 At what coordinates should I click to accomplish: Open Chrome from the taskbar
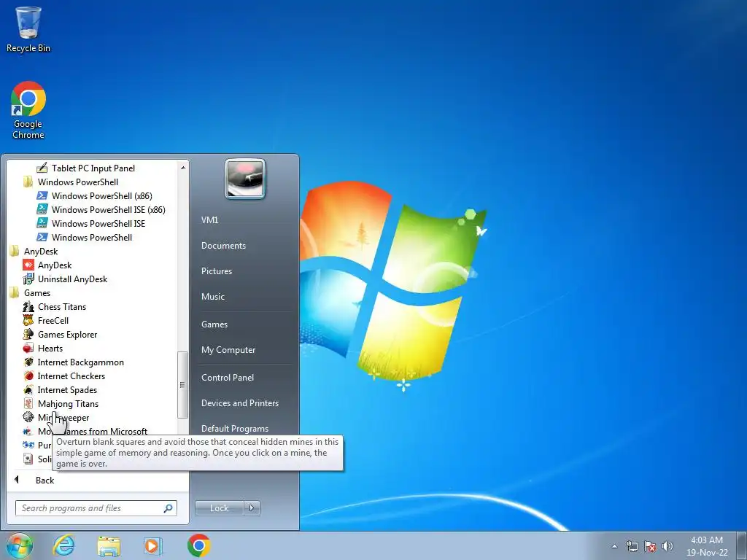pos(198,545)
